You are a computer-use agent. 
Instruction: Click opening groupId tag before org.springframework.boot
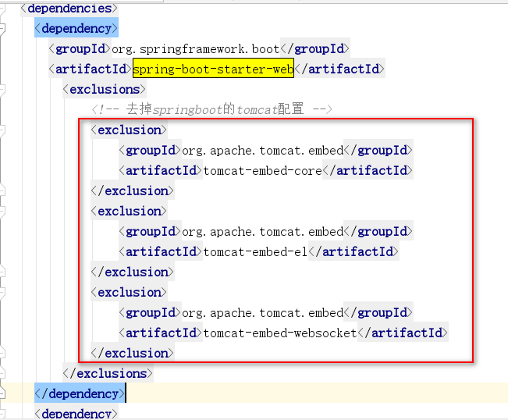click(80, 49)
